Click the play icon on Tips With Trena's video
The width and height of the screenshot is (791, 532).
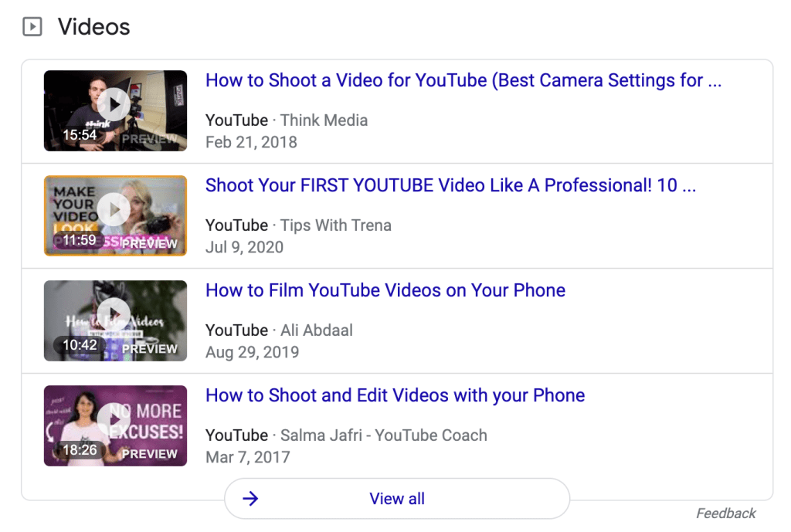pos(115,209)
